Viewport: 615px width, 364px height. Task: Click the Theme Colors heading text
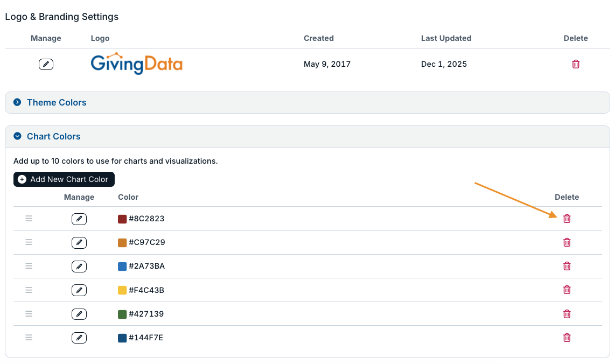pos(57,102)
